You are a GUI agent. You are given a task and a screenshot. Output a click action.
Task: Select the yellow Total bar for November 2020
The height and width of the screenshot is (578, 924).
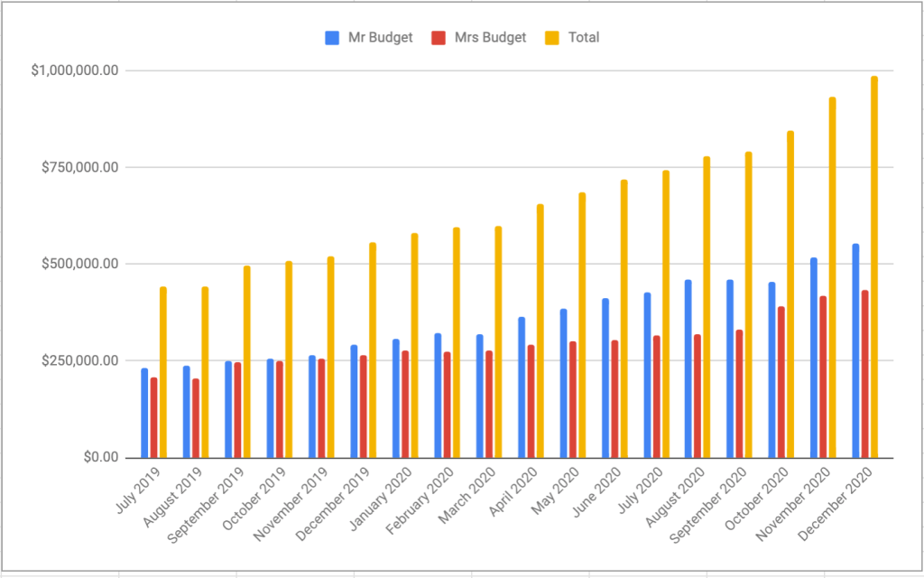click(x=832, y=278)
